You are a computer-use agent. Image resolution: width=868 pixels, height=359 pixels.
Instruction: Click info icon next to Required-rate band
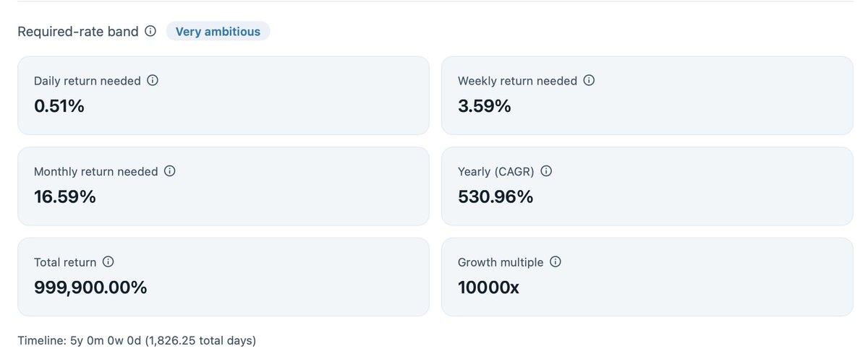tap(150, 31)
